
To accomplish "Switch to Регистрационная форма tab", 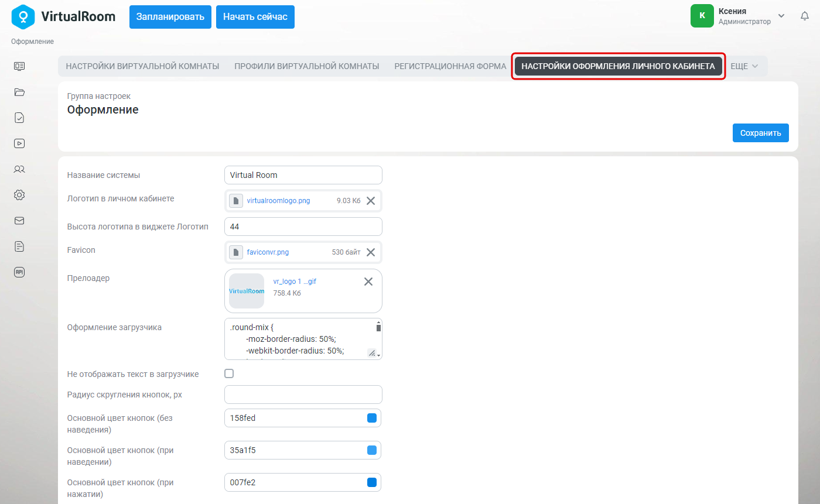I will pyautogui.click(x=450, y=66).
